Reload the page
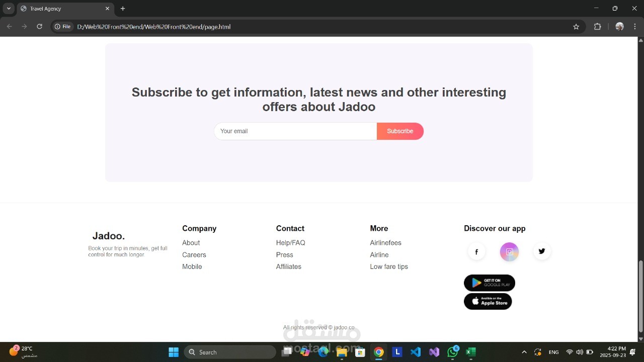 [x=39, y=27]
